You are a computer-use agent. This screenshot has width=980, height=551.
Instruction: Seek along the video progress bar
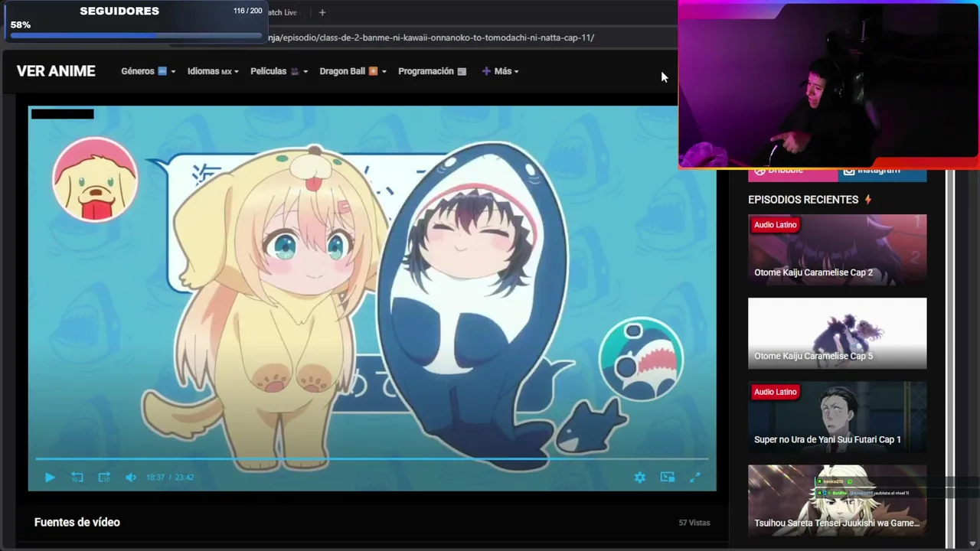coord(372,459)
